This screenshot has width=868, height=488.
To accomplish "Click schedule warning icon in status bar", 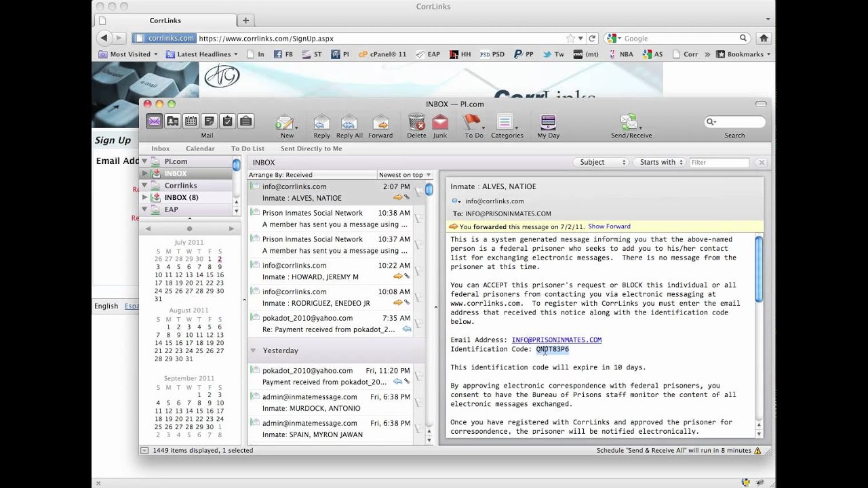I will click(758, 451).
